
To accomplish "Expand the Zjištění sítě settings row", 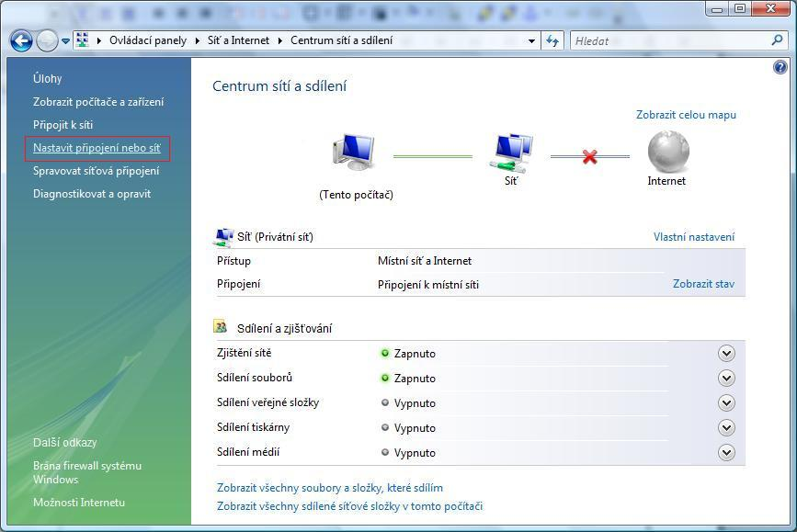I will [726, 354].
